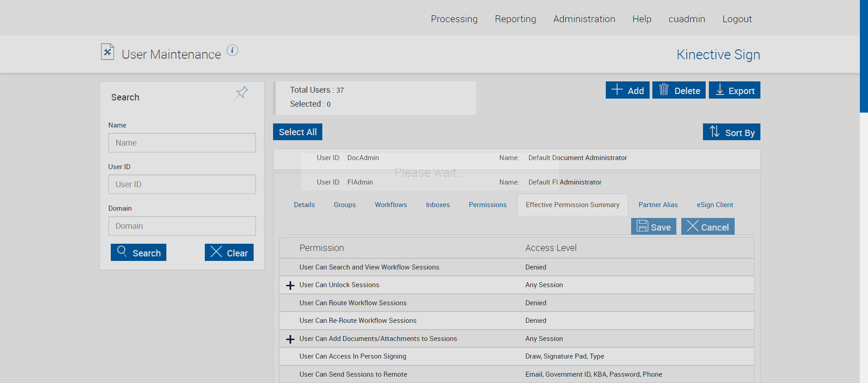Open the Sort By dropdown
The image size is (868, 383).
point(731,132)
